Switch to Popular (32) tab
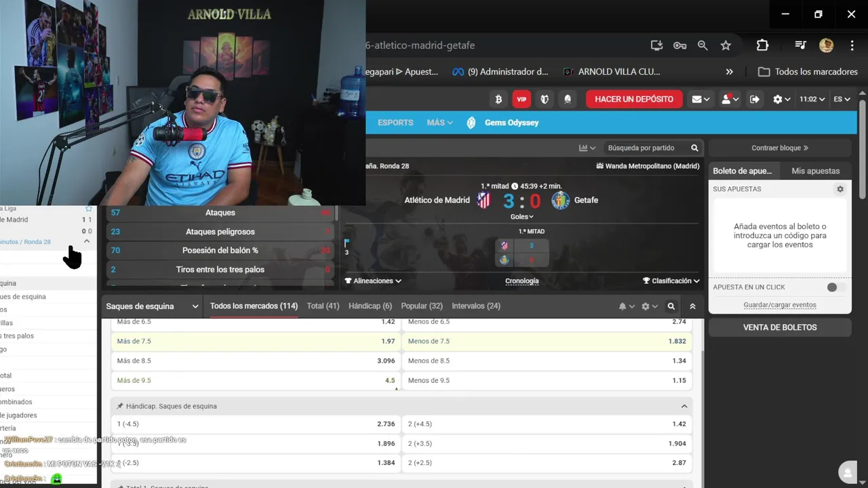The image size is (868, 488). click(x=422, y=306)
